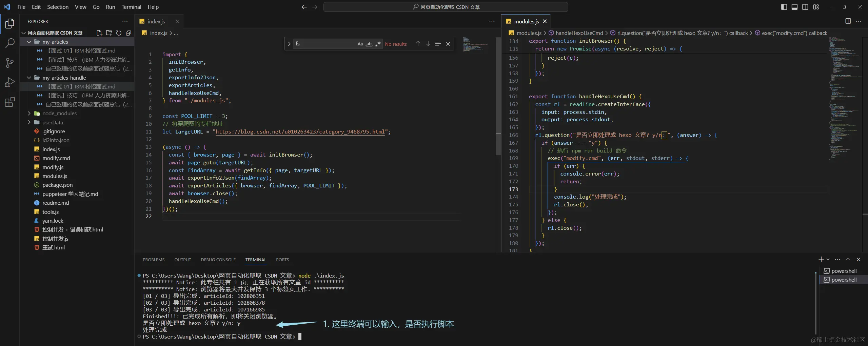Open the Help menu

tap(153, 7)
